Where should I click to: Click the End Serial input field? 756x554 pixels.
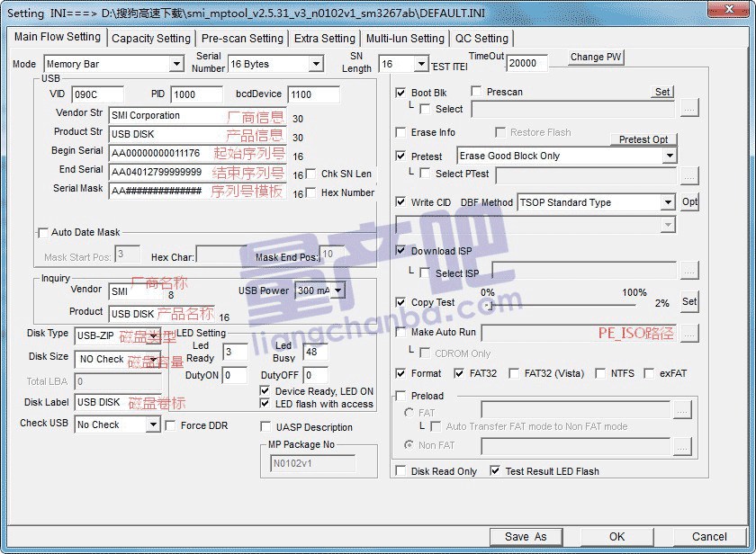point(198,172)
